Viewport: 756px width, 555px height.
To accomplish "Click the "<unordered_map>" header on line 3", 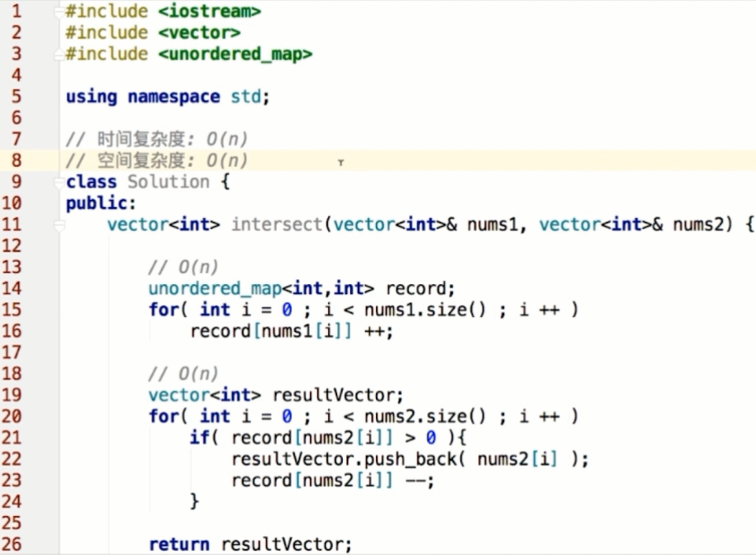I will (235, 54).
